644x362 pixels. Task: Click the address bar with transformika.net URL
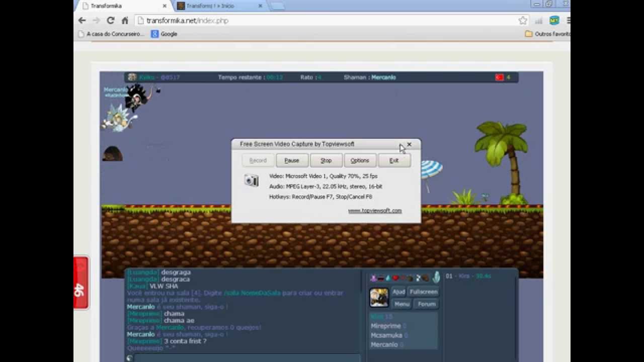tap(331, 21)
